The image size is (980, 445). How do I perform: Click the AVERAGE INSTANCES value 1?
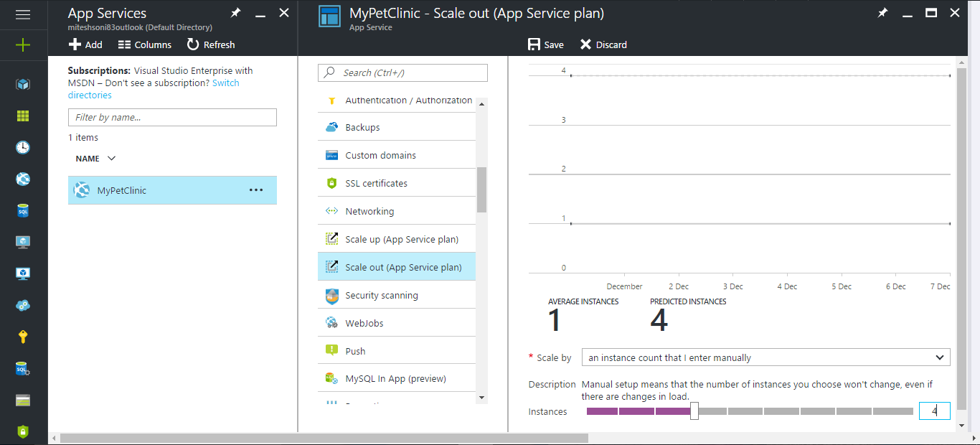[x=555, y=321]
